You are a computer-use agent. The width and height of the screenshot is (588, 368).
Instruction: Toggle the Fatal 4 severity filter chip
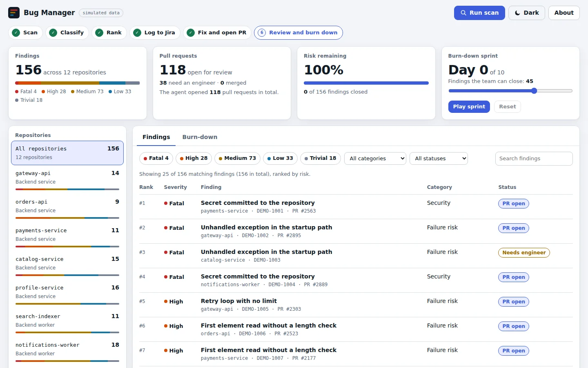coord(156,158)
